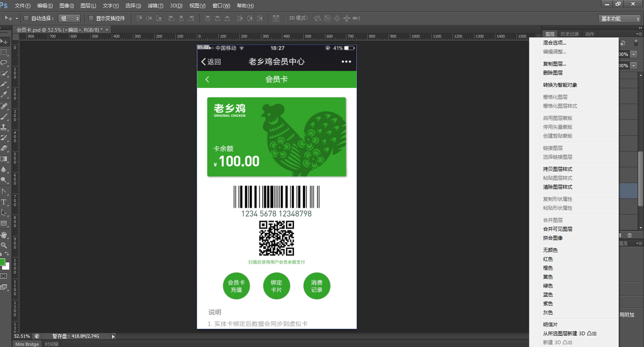Select the Healing Brush tool
The height and width of the screenshot is (347, 644).
tap(4, 106)
